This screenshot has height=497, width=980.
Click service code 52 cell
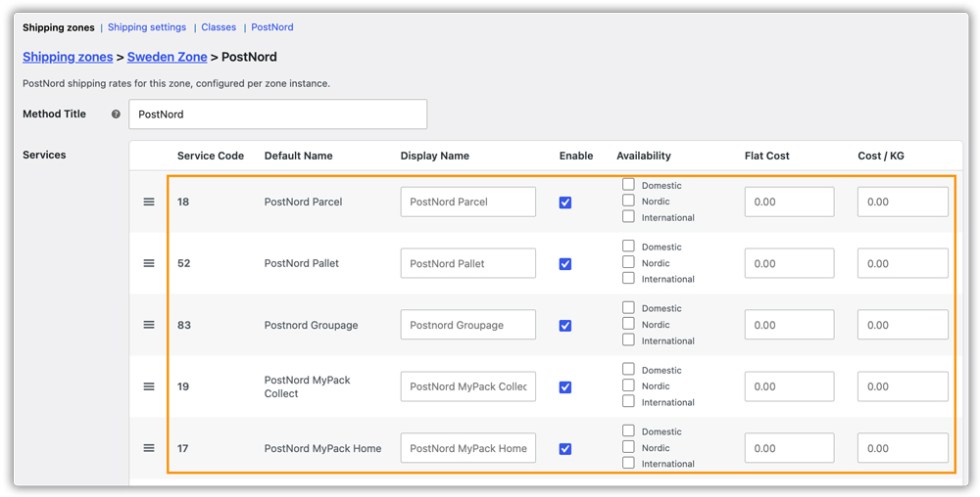coord(184,263)
